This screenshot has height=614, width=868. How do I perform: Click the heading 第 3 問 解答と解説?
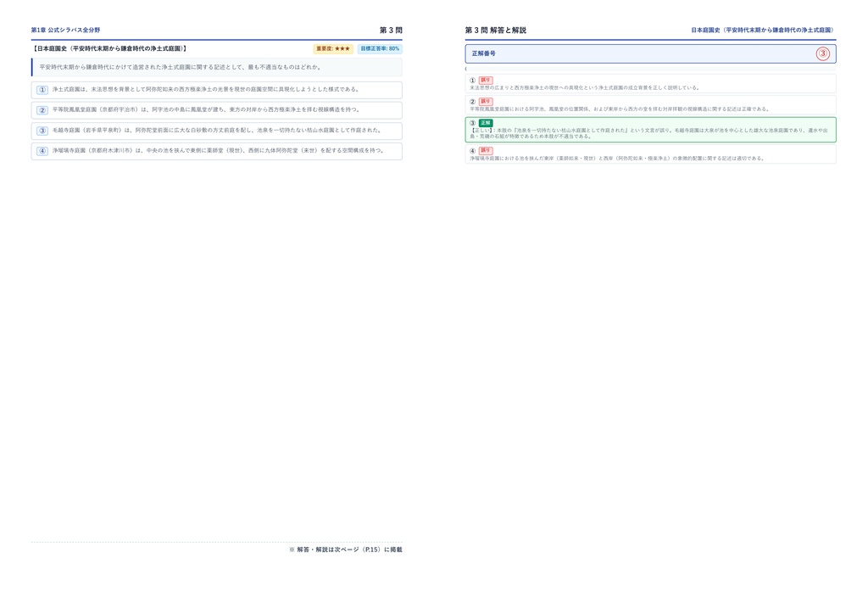coord(495,30)
